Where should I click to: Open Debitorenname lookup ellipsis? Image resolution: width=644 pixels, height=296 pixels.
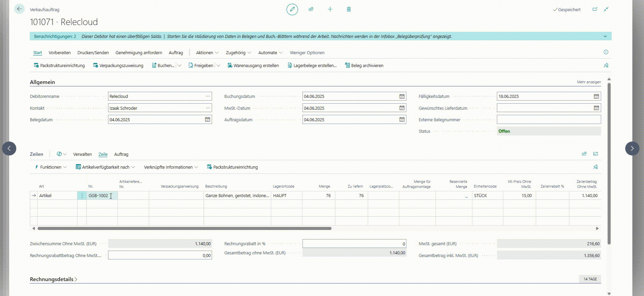208,97
